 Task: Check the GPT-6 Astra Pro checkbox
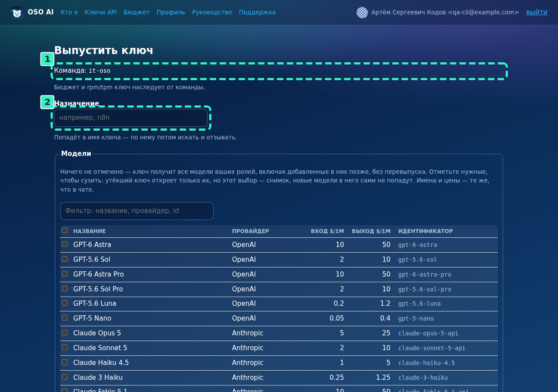pos(65,274)
